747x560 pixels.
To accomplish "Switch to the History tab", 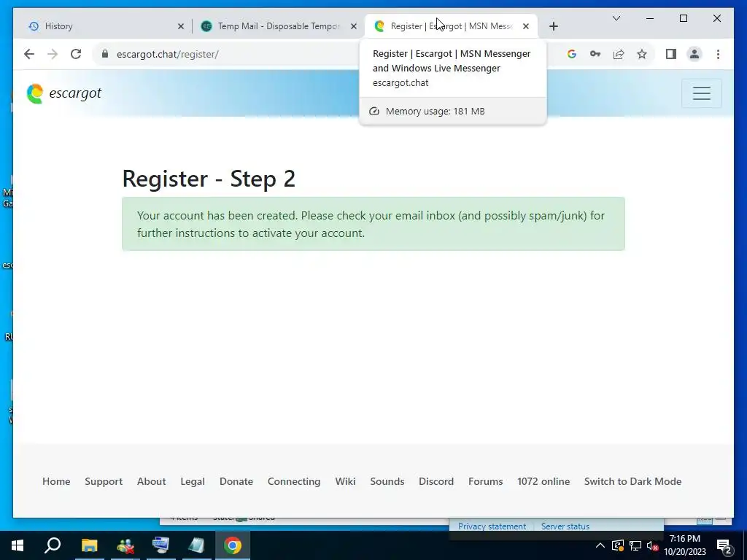I will click(105, 26).
